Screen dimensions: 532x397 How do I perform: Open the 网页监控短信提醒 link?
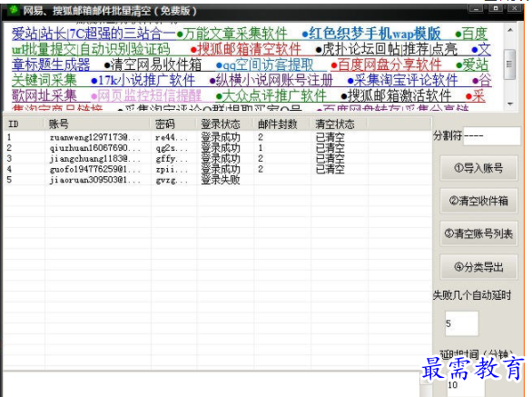(x=146, y=95)
